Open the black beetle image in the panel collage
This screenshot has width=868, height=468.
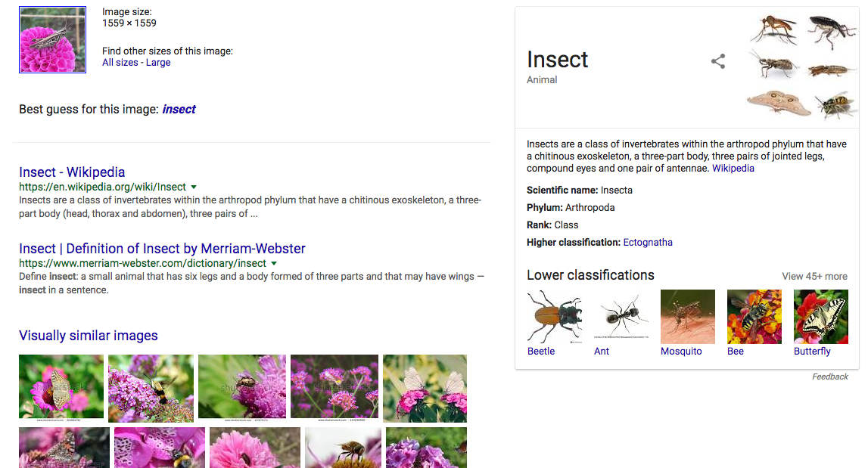[831, 30]
